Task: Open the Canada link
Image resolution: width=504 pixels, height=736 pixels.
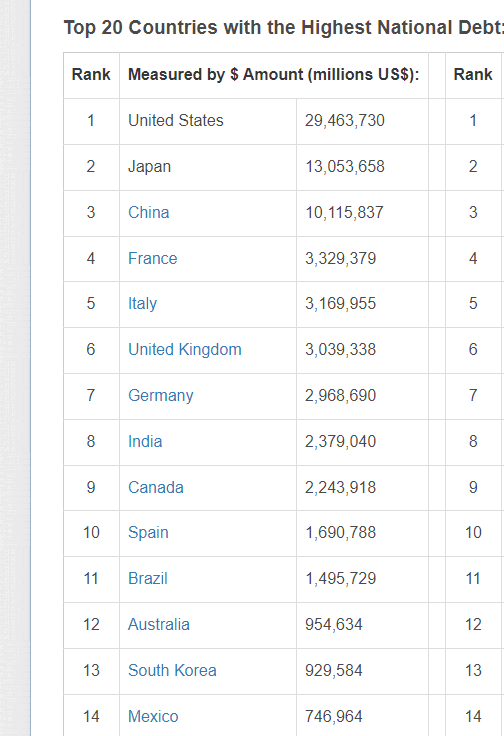Action: tap(156, 488)
